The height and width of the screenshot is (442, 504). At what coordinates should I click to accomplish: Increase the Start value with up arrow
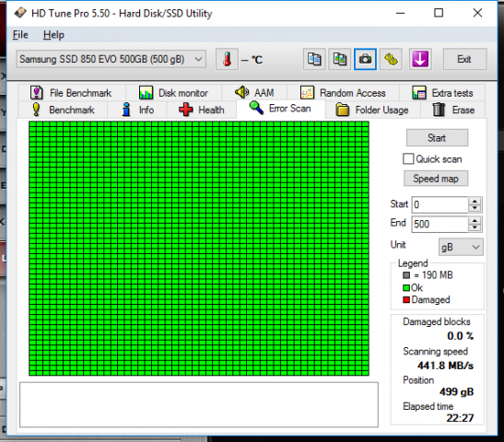[475, 201]
